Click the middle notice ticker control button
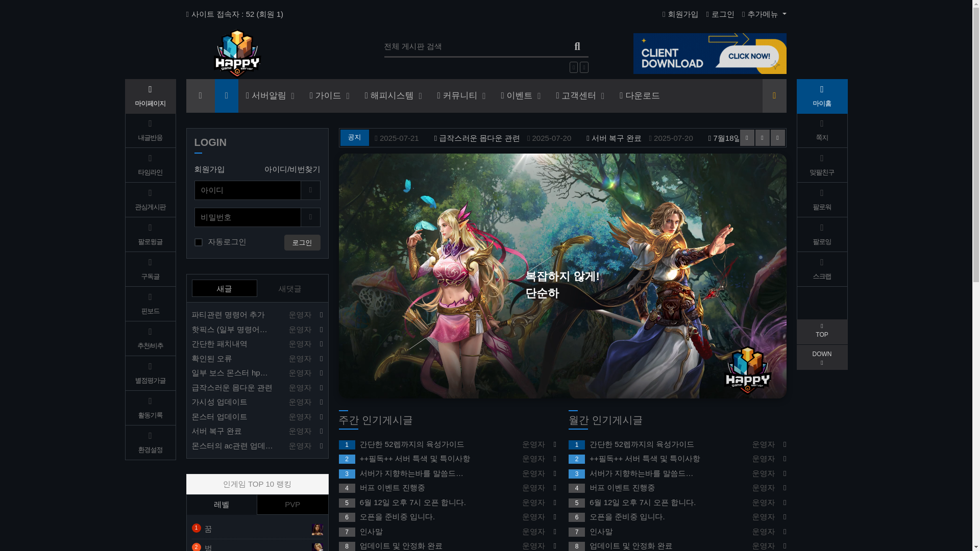 763,138
